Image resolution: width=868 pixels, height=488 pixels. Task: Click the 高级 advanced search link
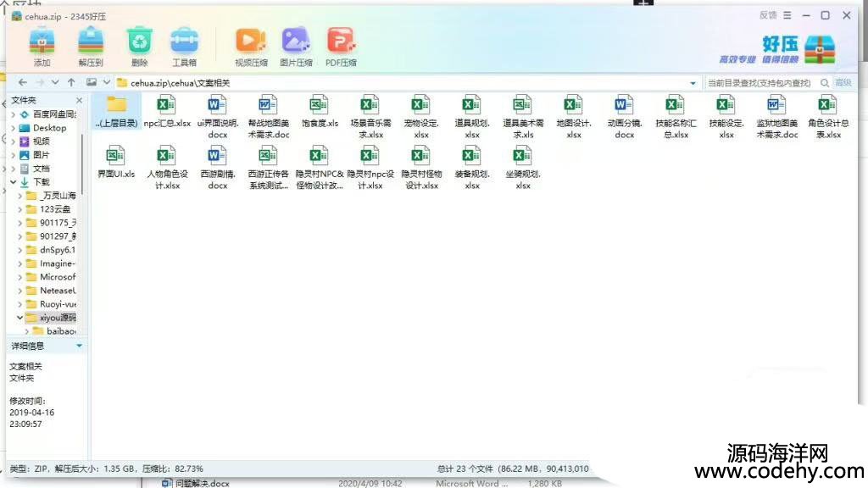(x=843, y=83)
